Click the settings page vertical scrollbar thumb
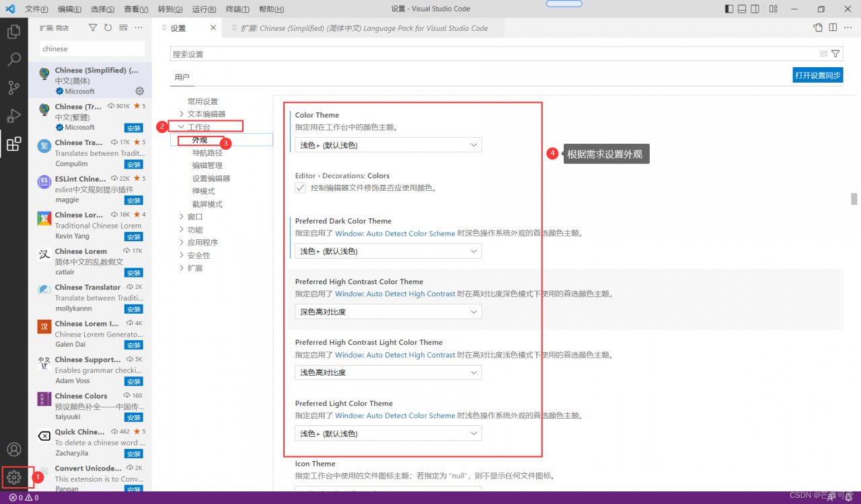Screen dimensions: 861x504 click(x=854, y=198)
